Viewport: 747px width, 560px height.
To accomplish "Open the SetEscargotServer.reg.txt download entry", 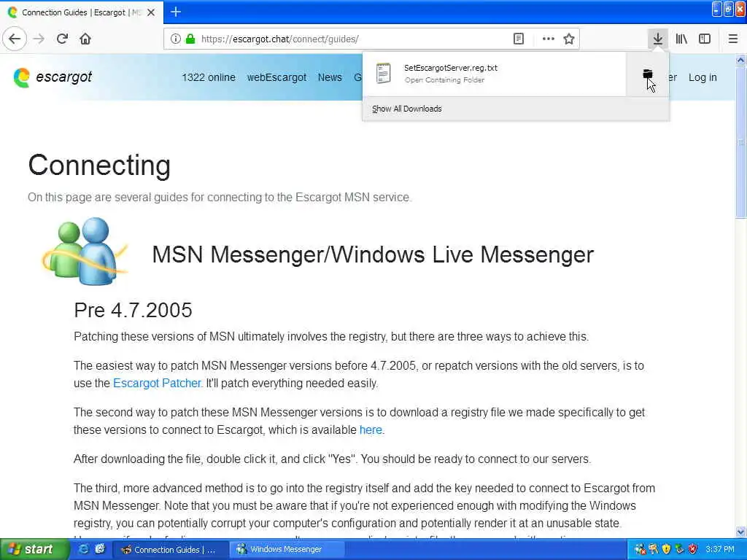I will (x=494, y=74).
